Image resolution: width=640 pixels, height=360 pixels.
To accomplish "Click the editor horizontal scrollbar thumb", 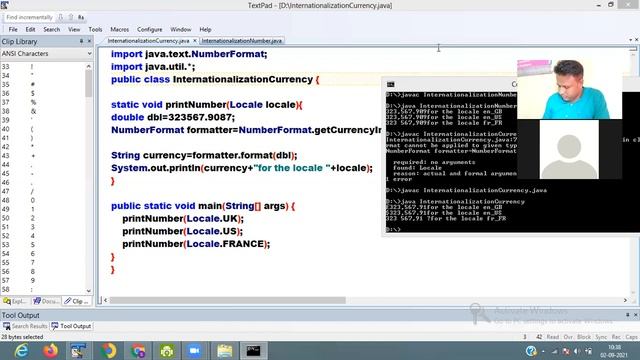I will pos(228,300).
